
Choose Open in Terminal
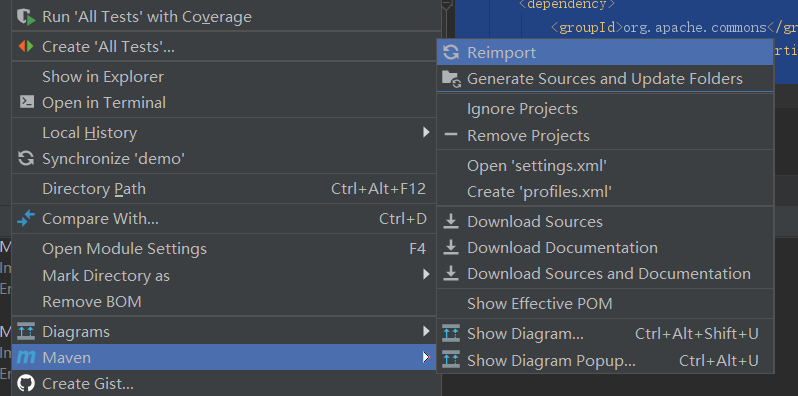226,102
